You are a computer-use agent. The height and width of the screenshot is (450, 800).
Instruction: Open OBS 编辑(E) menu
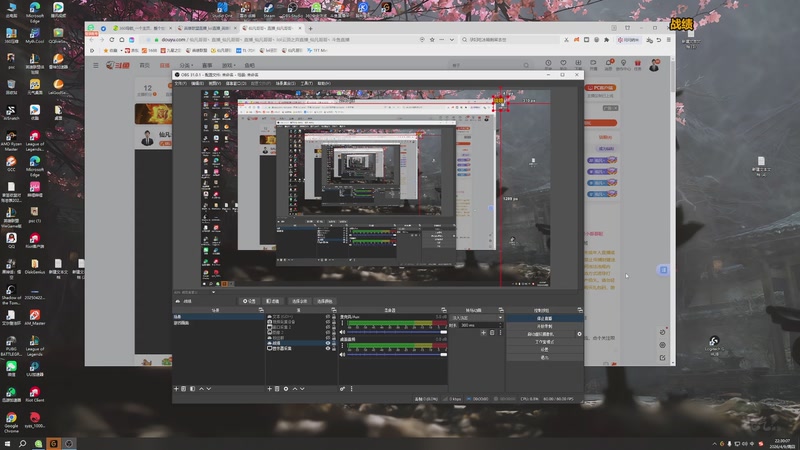coord(197,83)
